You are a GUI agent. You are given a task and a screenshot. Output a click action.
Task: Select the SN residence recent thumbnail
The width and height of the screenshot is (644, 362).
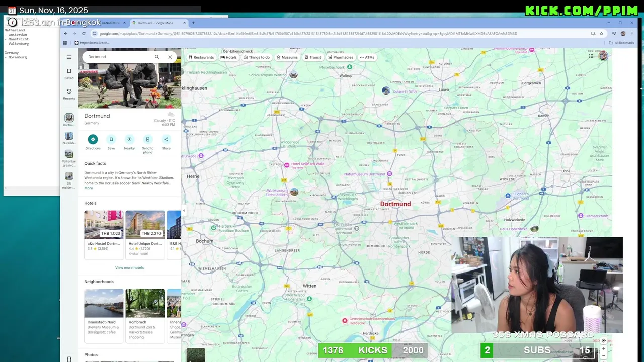69,180
